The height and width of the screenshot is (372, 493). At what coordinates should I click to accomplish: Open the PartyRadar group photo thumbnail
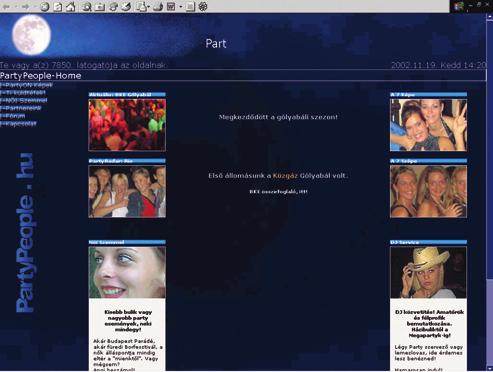pyautogui.click(x=127, y=192)
